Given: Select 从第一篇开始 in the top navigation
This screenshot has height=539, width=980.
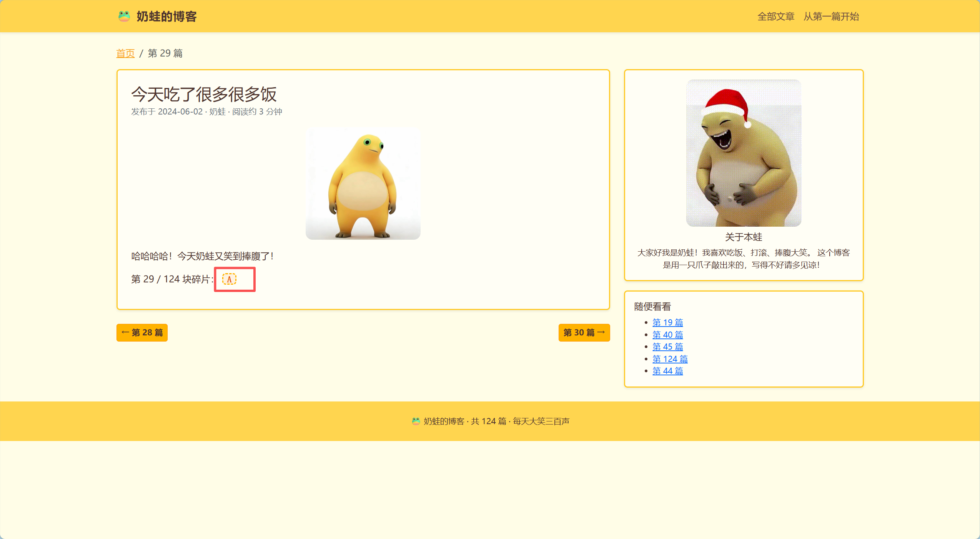Looking at the screenshot, I should point(831,17).
